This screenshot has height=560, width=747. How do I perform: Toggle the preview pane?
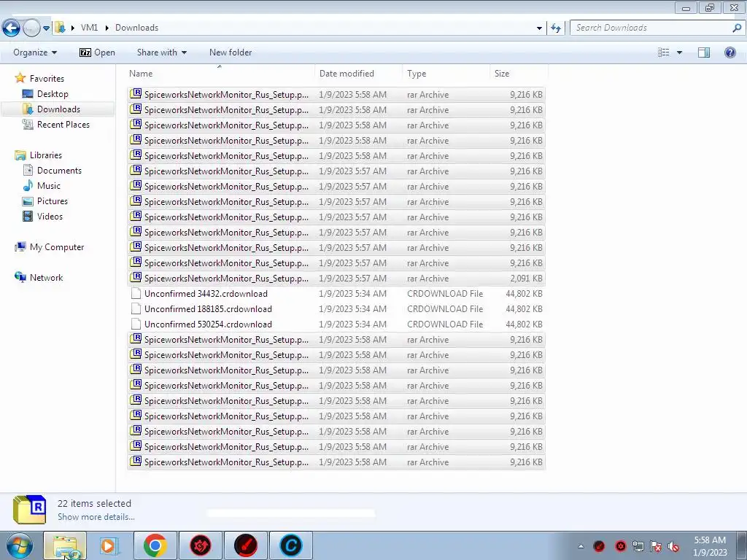tap(704, 52)
